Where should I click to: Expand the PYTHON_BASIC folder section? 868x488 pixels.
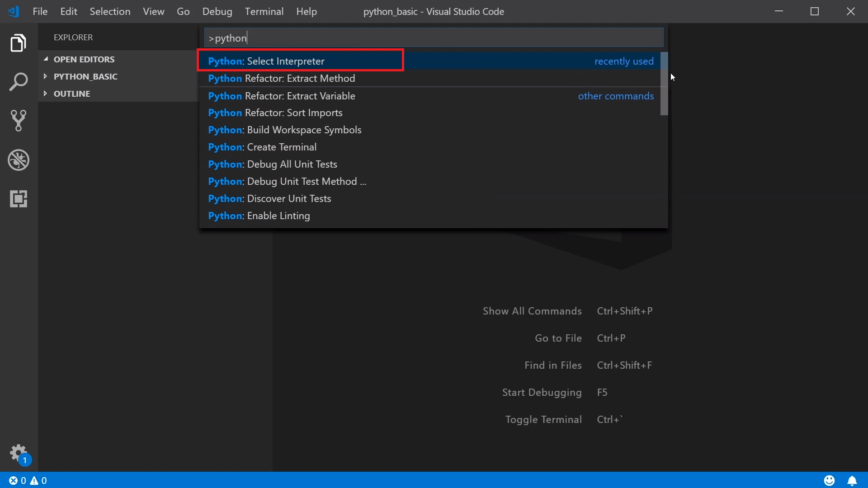[x=85, y=76]
